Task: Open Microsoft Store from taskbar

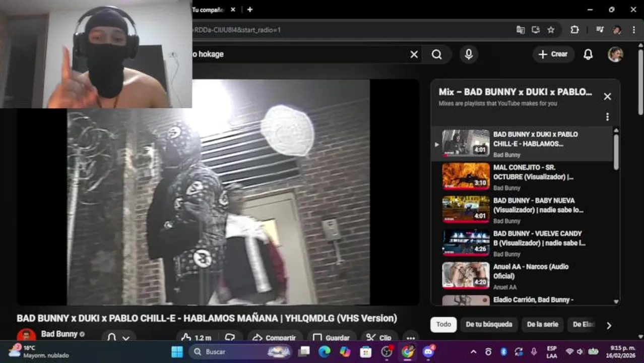Action: tap(366, 351)
